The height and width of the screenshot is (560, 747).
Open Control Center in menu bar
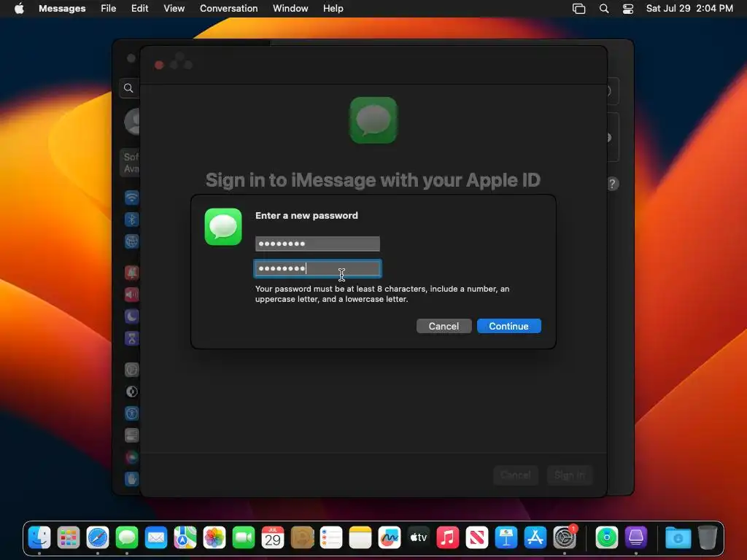click(628, 9)
